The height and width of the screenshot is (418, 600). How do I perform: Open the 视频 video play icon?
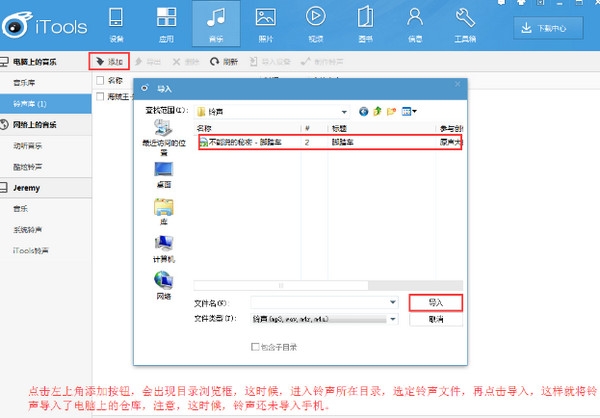tap(316, 24)
